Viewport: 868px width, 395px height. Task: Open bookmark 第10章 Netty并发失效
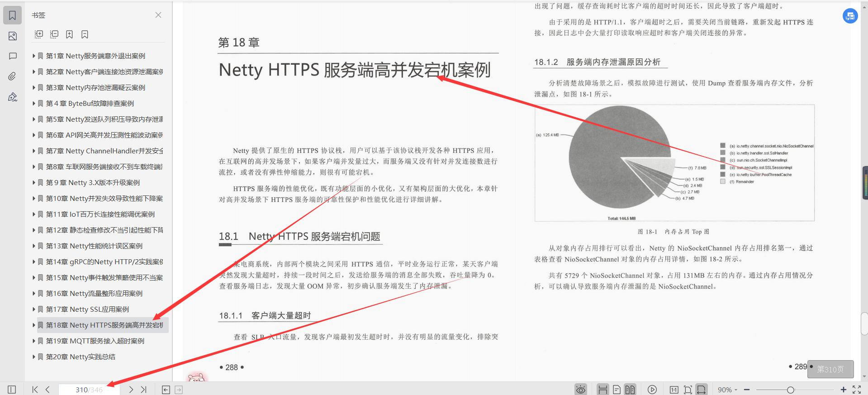104,199
